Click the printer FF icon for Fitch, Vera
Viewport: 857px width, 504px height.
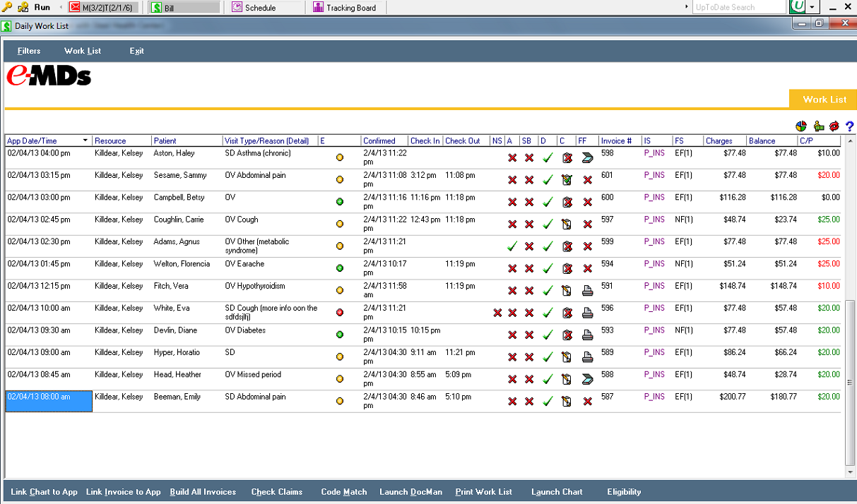click(x=587, y=291)
